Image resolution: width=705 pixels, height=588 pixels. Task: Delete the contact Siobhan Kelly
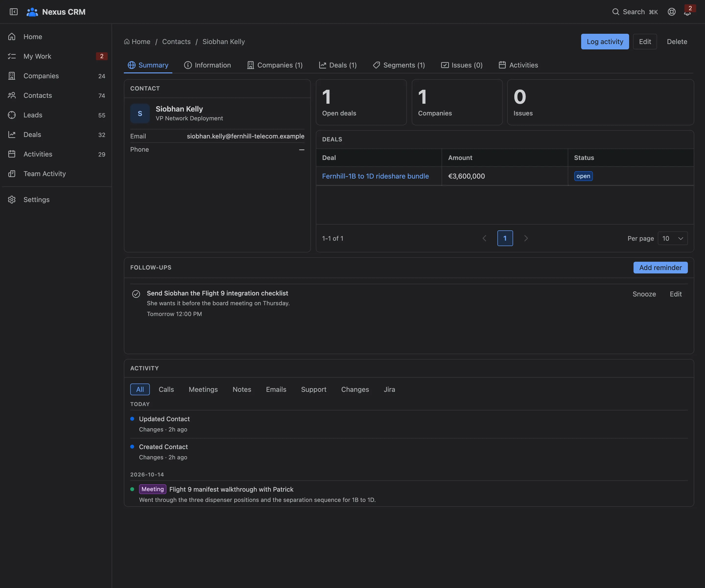677,42
